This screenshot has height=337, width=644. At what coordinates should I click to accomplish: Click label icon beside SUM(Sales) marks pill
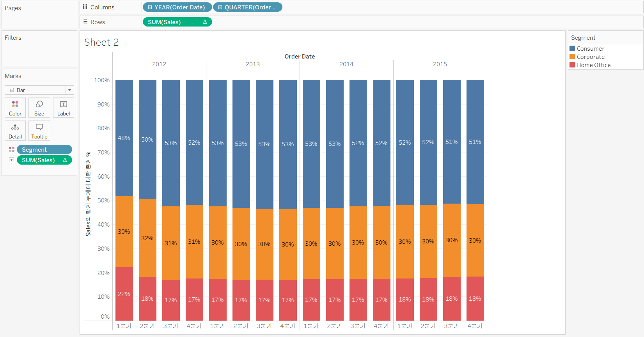coord(12,160)
